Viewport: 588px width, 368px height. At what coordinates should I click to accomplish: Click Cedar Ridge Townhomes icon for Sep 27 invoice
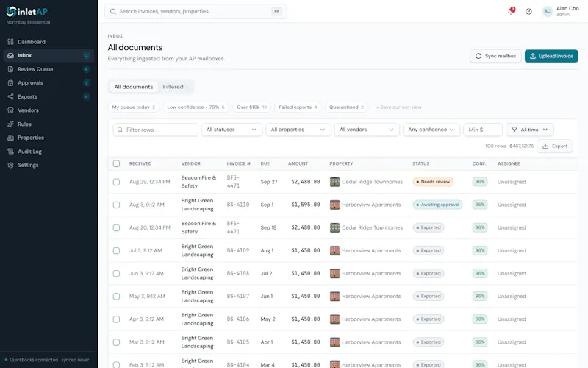click(334, 182)
